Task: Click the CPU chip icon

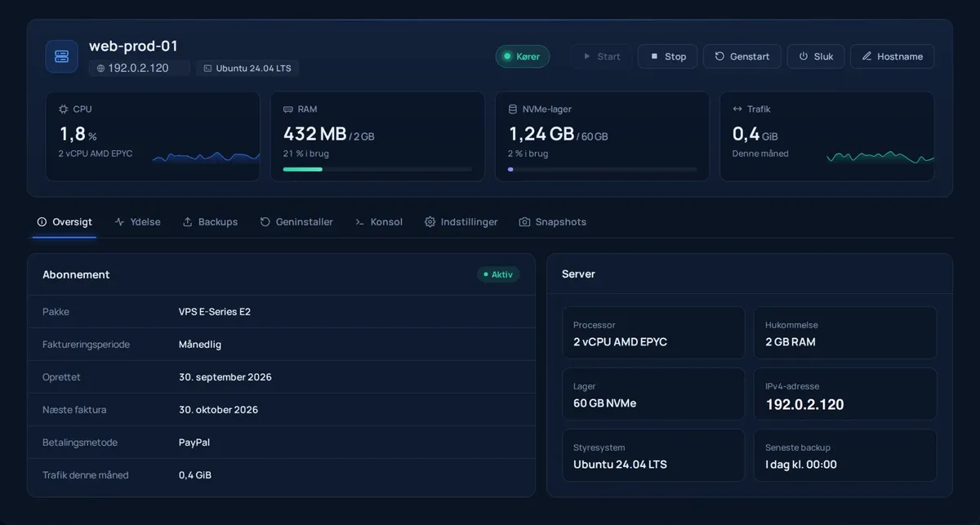Action: coord(64,109)
